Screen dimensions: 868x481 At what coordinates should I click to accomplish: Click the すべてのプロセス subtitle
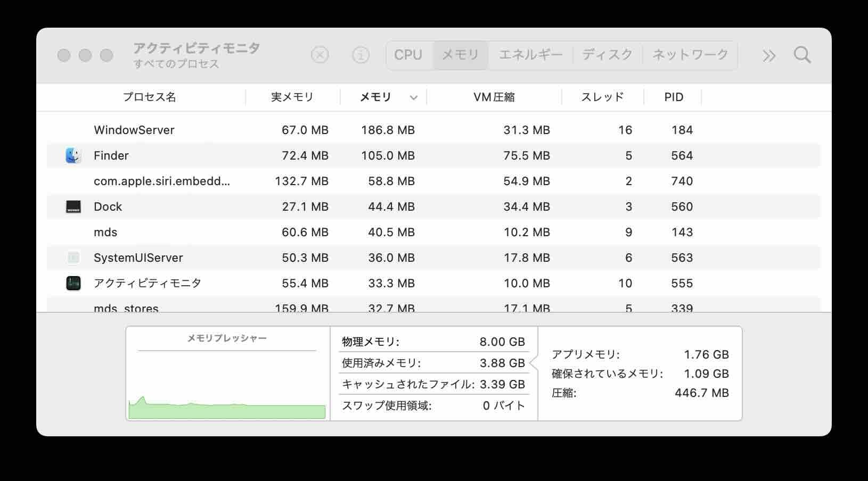pos(176,64)
